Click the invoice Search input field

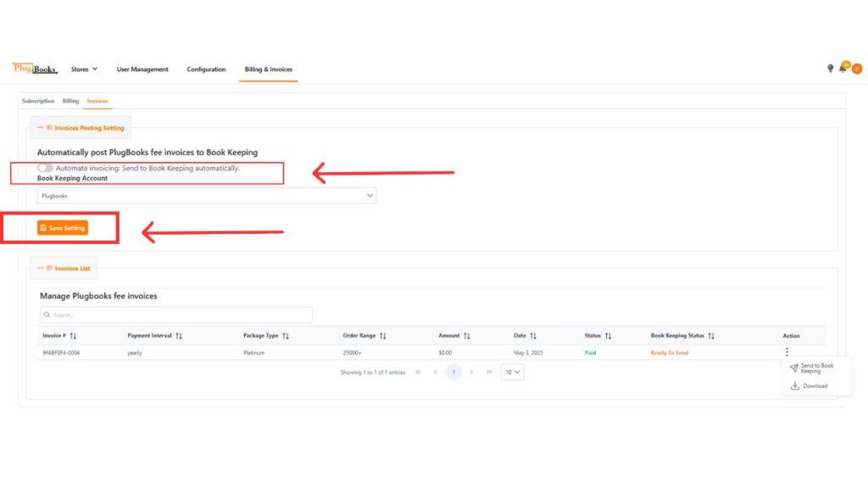point(175,314)
